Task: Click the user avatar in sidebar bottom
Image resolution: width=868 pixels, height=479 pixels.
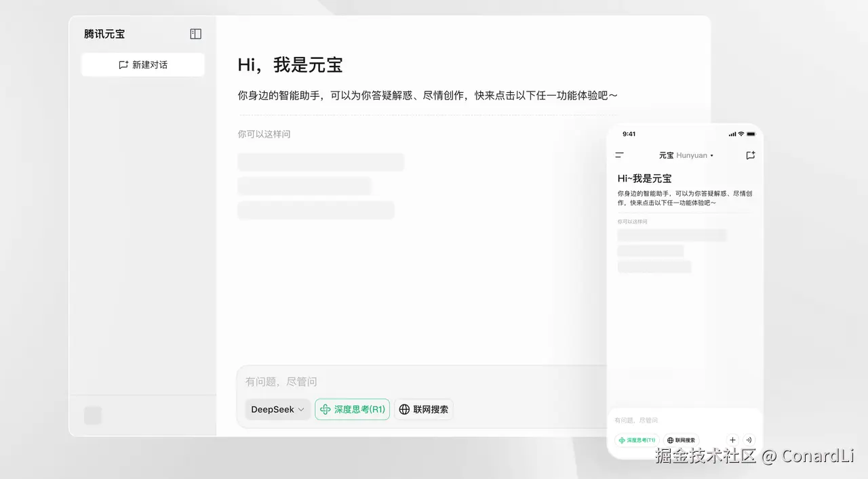Action: (x=93, y=415)
